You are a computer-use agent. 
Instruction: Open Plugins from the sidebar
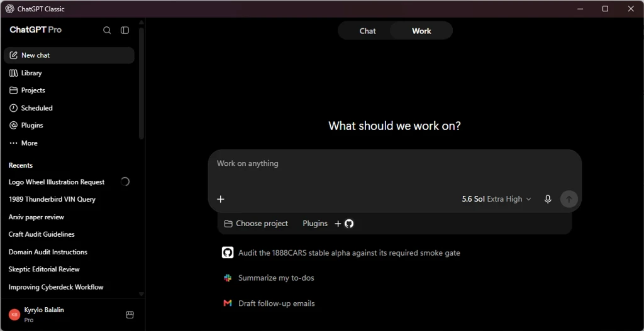[x=69, y=126]
